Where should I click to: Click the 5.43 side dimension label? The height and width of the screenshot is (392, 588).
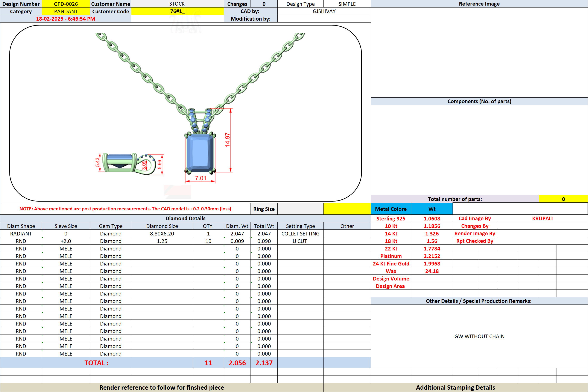point(97,162)
